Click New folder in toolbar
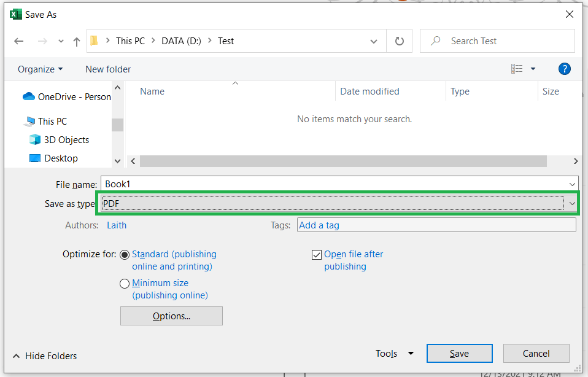Screen dimensions: 588x377 tap(108, 69)
